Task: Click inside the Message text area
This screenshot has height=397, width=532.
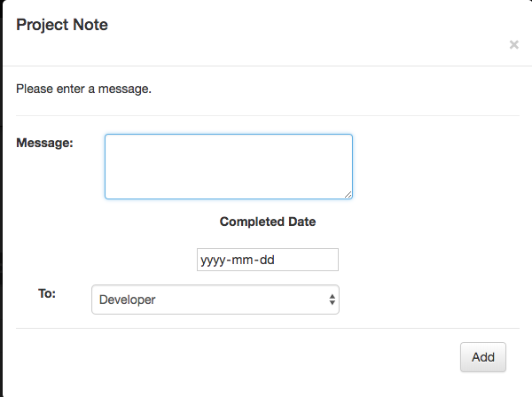Action: pyautogui.click(x=229, y=167)
